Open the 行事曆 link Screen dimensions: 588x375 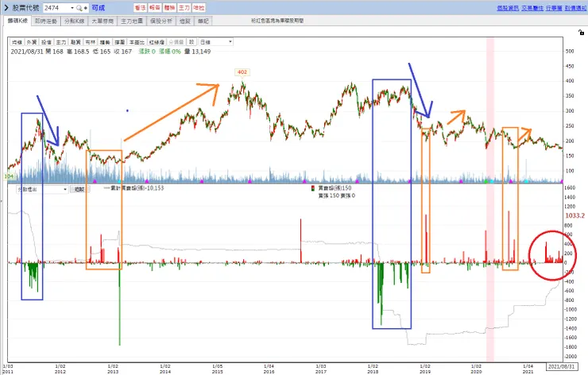pos(555,8)
